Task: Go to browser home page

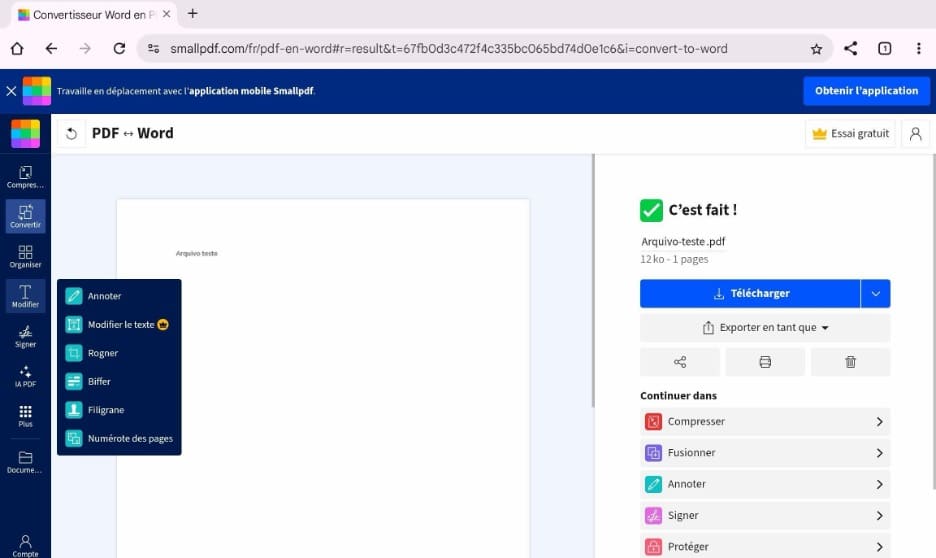Action: click(x=17, y=49)
